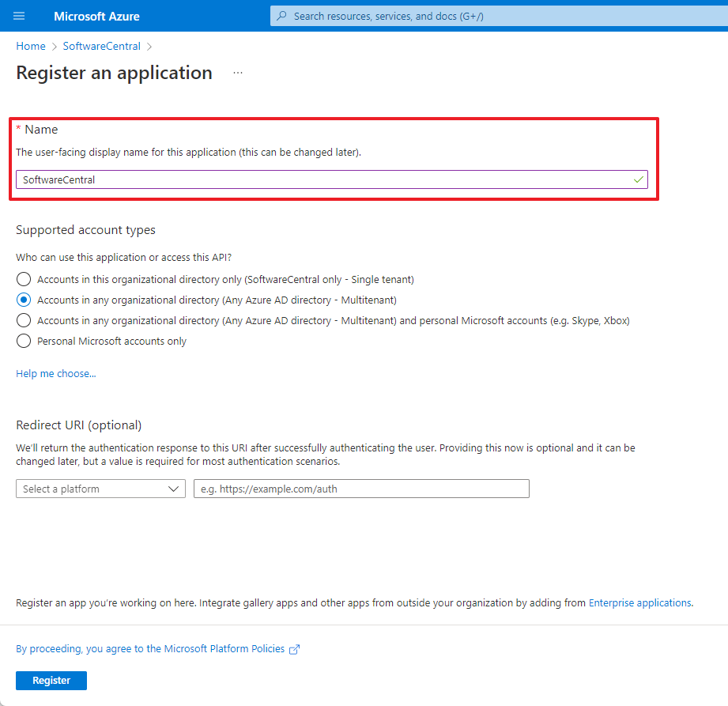This screenshot has height=706, width=728.
Task: Choose Multitenant and personal Microsoft accounts option
Action: (x=24, y=320)
